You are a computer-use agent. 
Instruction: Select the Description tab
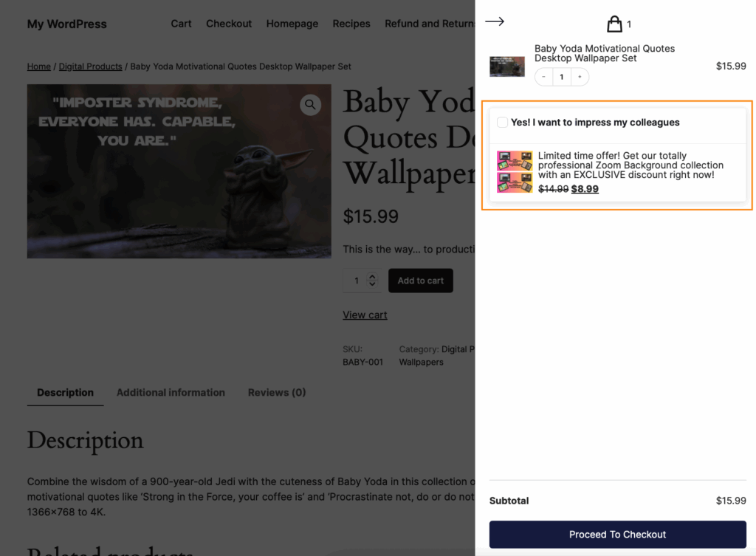pos(66,393)
